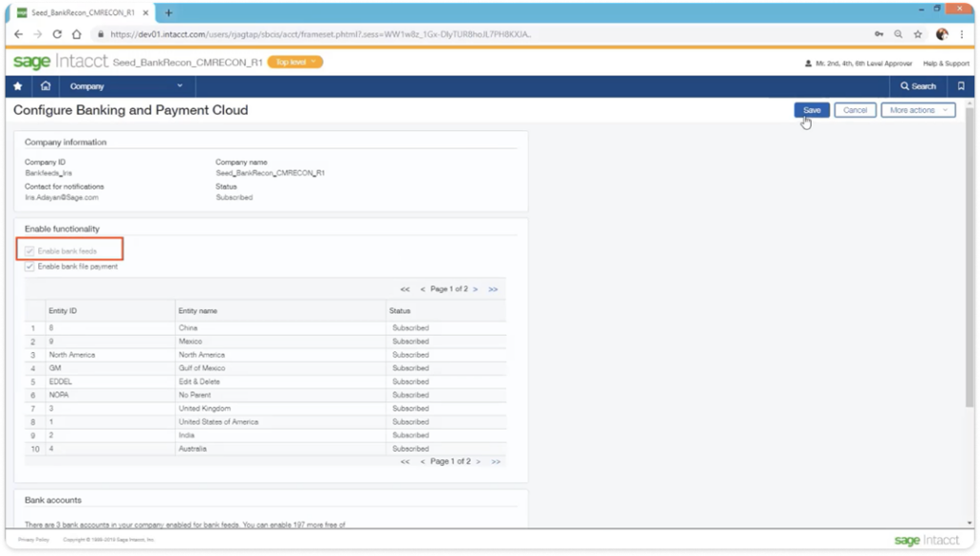Screen dimensions: 980x556
Task: Click the browser address bar URL
Action: click(320, 34)
